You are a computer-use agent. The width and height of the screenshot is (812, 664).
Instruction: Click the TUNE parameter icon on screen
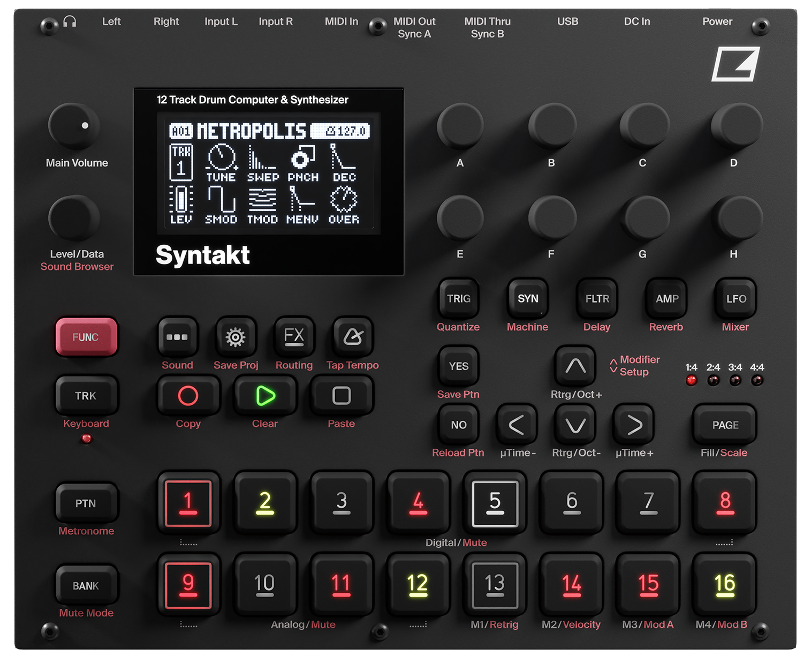point(222,163)
